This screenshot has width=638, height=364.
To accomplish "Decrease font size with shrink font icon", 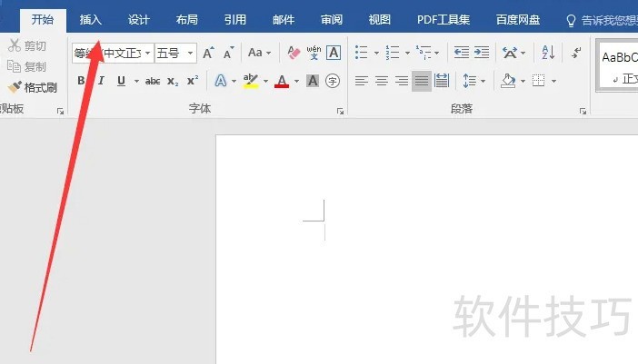I will click(x=229, y=53).
